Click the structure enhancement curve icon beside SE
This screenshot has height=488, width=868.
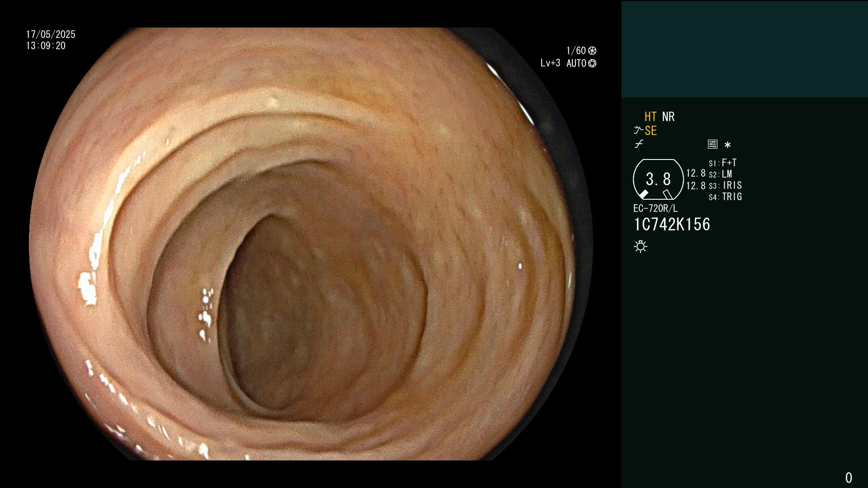coord(638,130)
